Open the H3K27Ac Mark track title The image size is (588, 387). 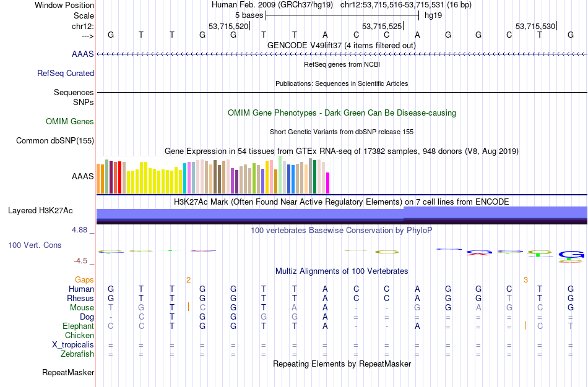click(x=342, y=202)
